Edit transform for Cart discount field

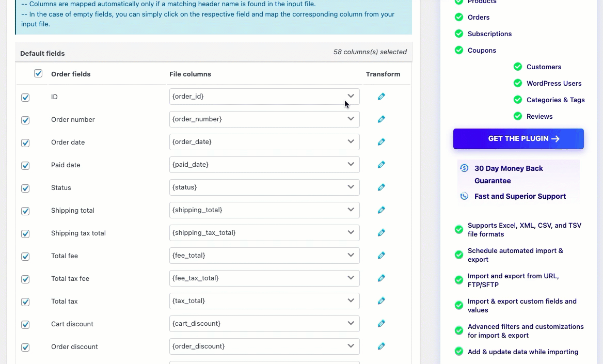coord(381,324)
